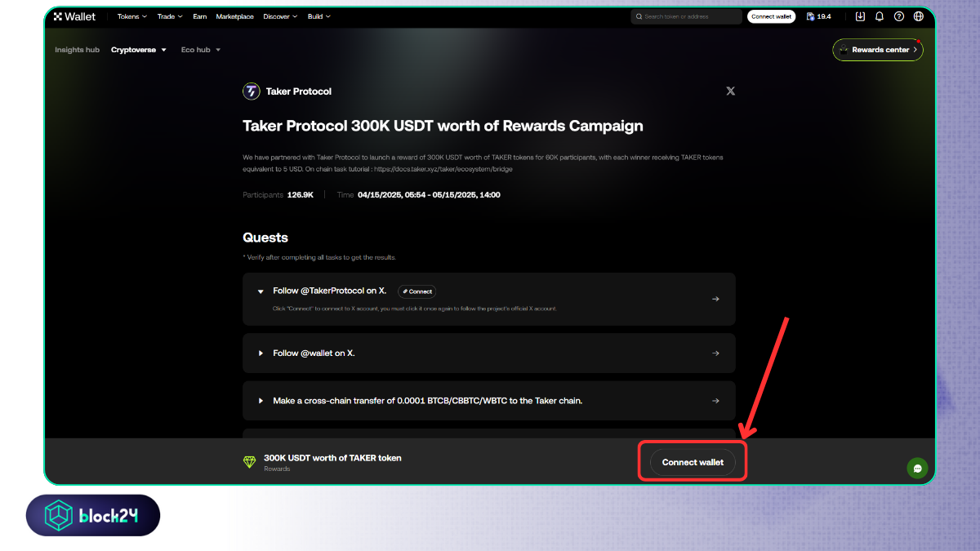Viewport: 980px width, 551px height.
Task: Click the arrow on the Follow @wallet quest
Action: click(x=715, y=353)
